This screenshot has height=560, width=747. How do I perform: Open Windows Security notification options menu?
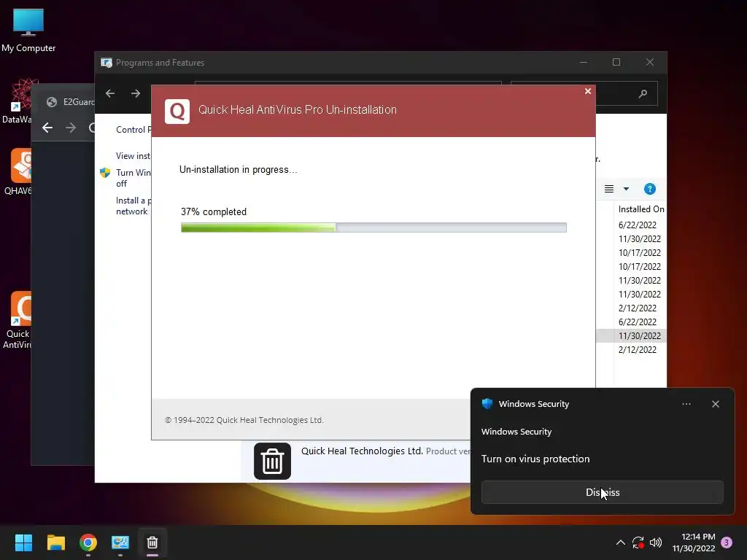point(686,404)
